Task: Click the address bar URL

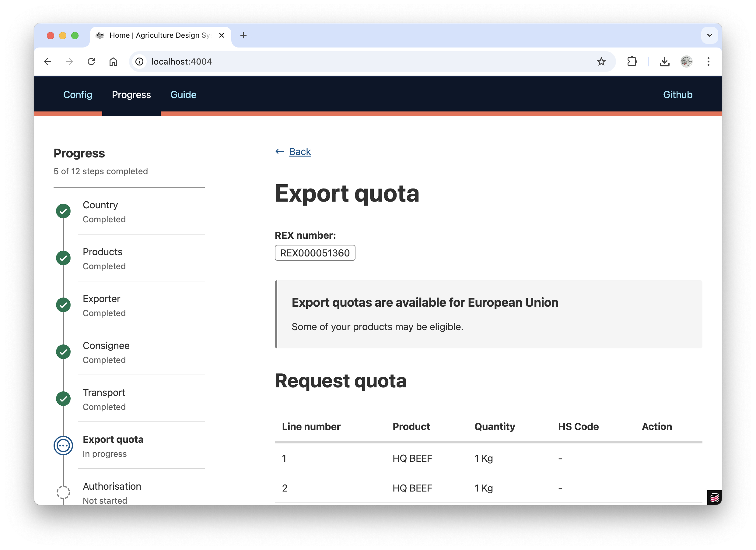Action: [182, 62]
